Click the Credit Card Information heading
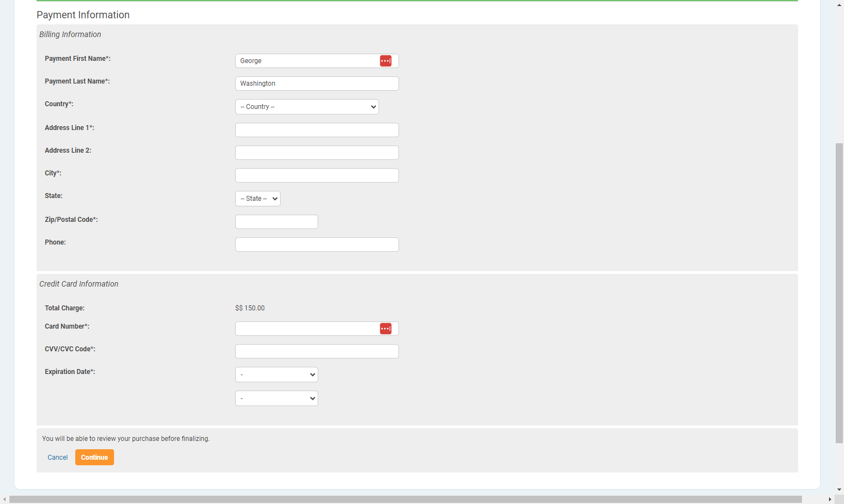Viewport: 844px width, 504px height. [x=79, y=284]
